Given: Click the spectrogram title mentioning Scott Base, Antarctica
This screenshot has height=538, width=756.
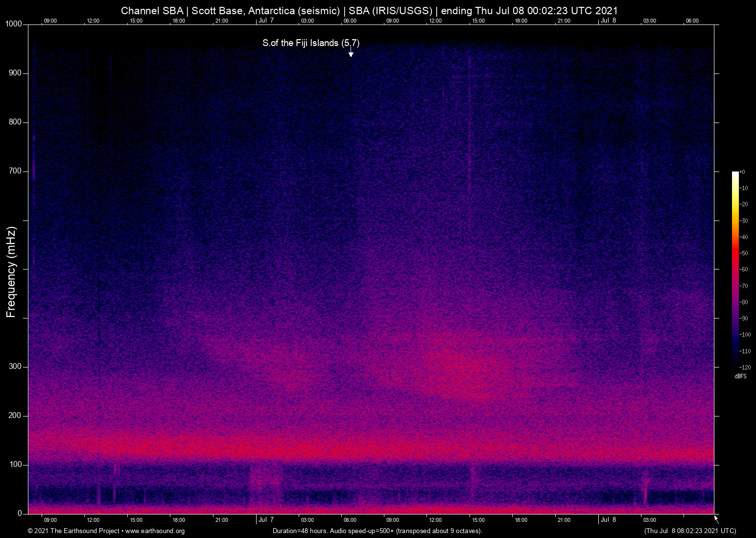Looking at the screenshot, I should pos(369,10).
